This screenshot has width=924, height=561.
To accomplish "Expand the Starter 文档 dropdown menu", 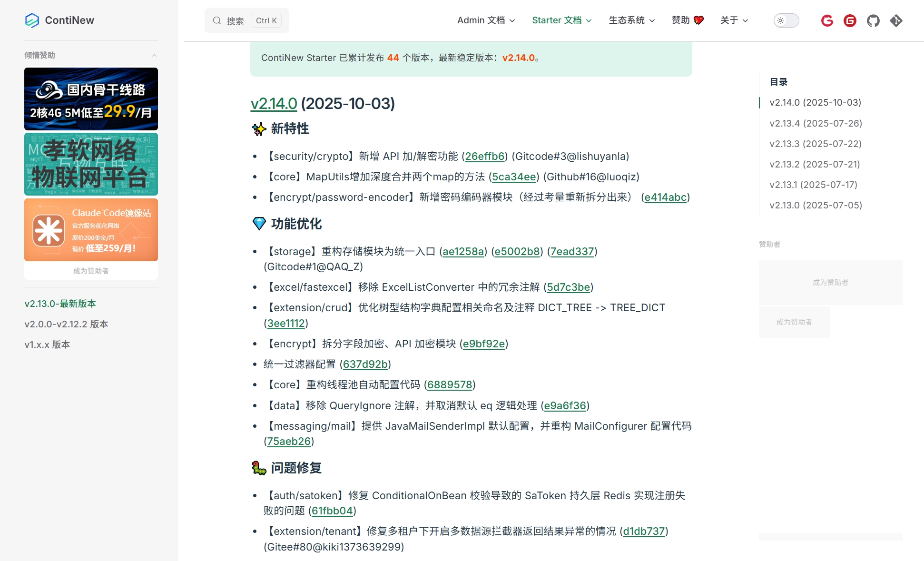I will pyautogui.click(x=561, y=20).
